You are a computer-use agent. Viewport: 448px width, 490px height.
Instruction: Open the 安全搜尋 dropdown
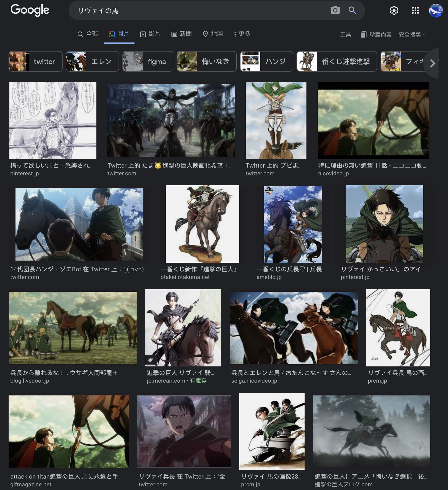412,35
